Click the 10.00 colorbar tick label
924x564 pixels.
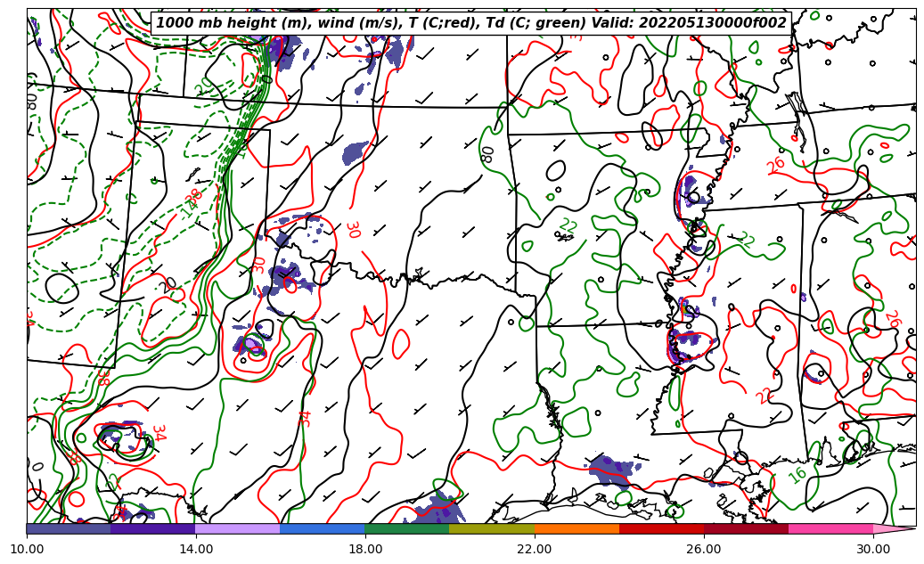tap(27, 549)
